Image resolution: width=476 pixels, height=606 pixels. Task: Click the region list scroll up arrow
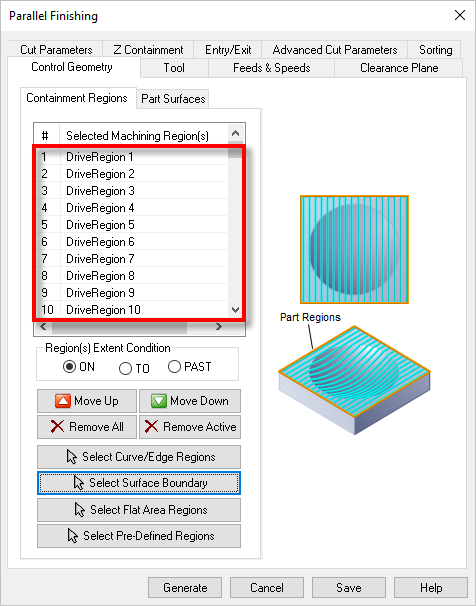[235, 134]
